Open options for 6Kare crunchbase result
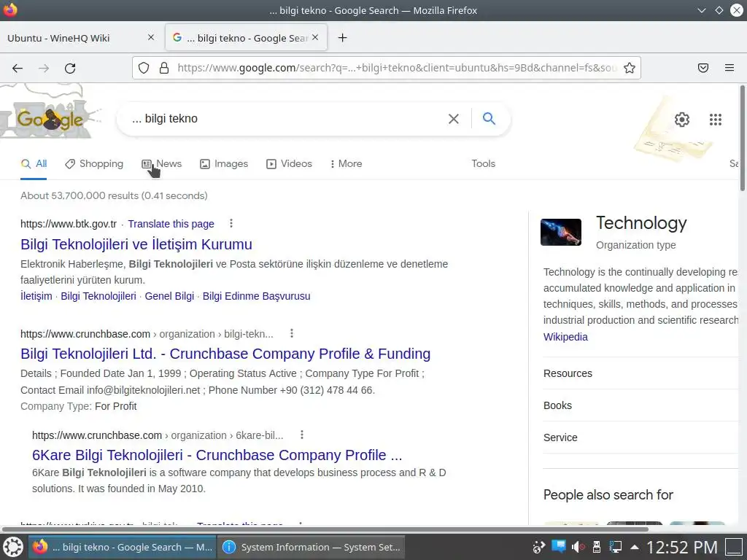 pos(301,435)
